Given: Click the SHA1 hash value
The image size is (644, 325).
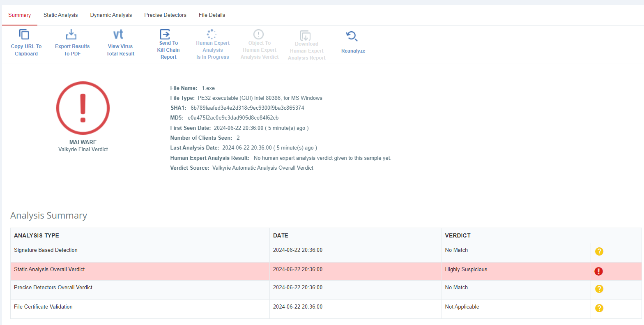Looking at the screenshot, I should (247, 108).
